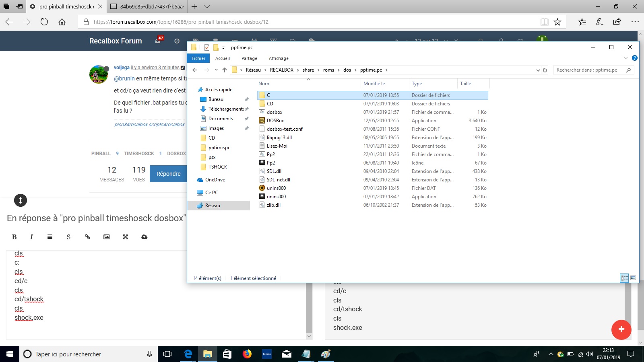Open the PINBALL tag link
The width and height of the screenshot is (644, 362).
click(x=101, y=154)
